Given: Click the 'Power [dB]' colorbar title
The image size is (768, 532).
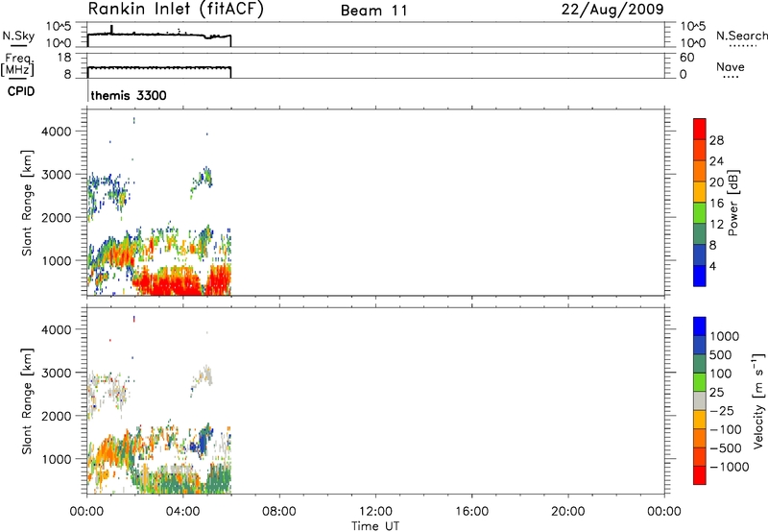Looking at the screenshot, I should point(732,203).
